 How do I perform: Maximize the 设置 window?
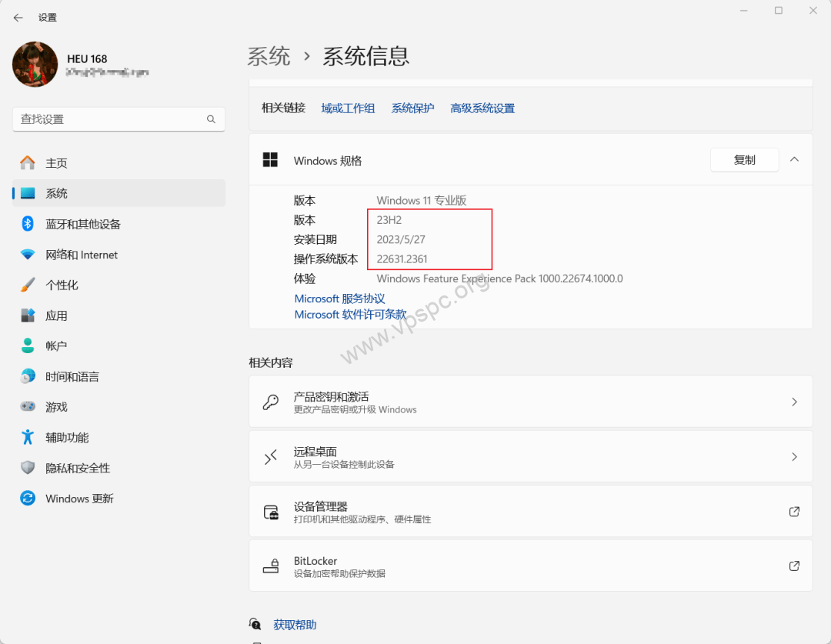(x=779, y=11)
